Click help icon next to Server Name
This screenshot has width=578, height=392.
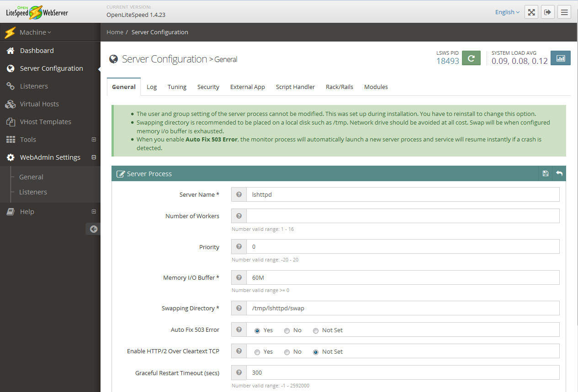(x=239, y=194)
